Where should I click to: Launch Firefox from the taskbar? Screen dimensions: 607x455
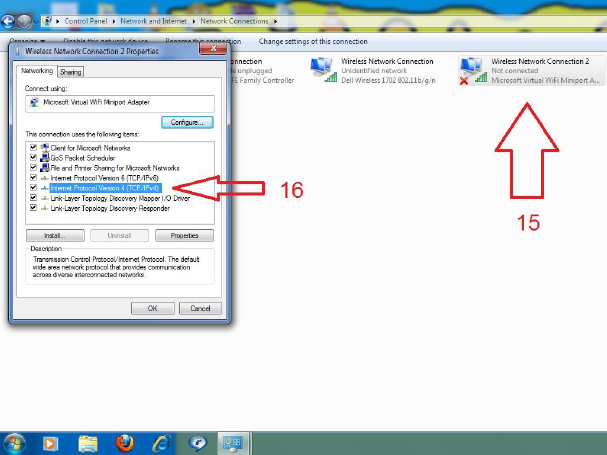[x=125, y=444]
